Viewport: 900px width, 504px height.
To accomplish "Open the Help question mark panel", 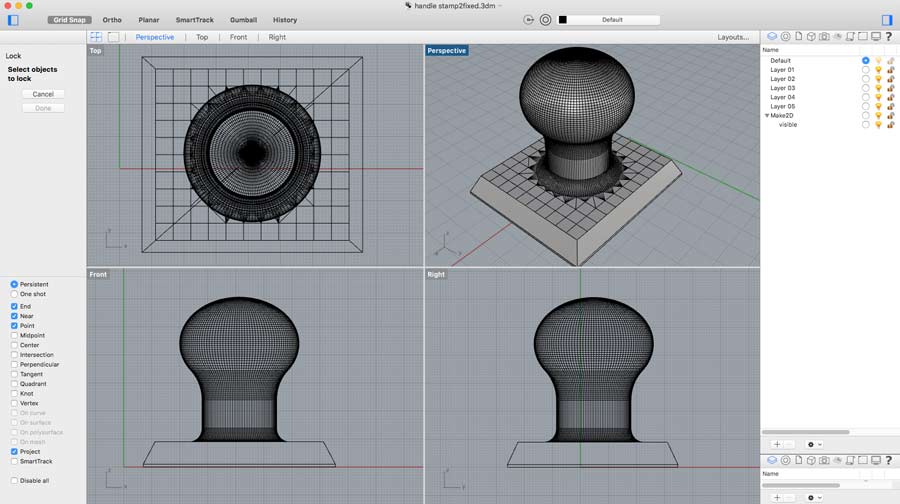I will (889, 37).
